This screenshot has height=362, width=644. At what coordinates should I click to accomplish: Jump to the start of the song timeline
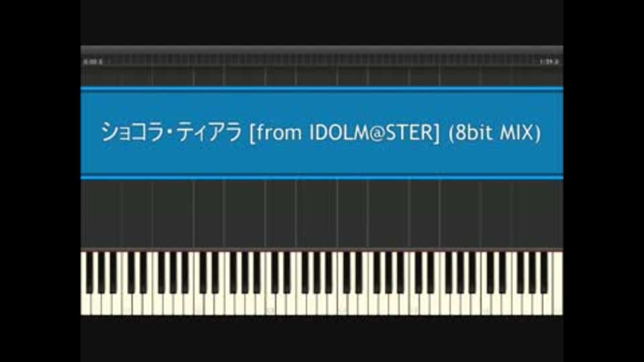pyautogui.click(x=83, y=60)
